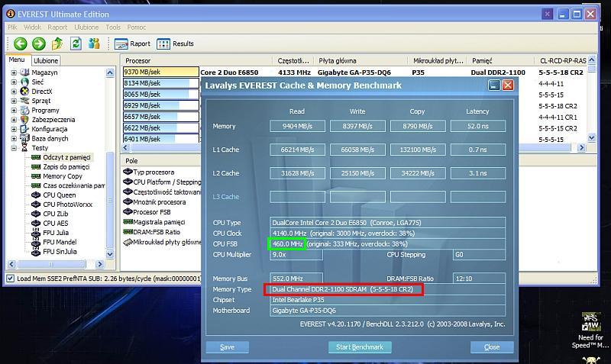The height and width of the screenshot is (364, 611).
Task: Select FPU Mandel benchmark
Action: click(60, 242)
